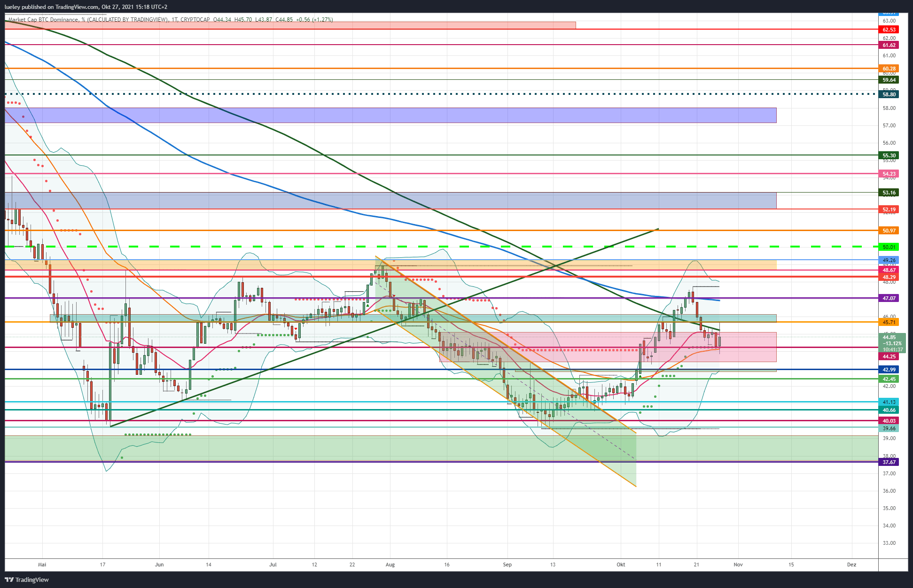
Task: Select the 53.16 price label
Action: click(889, 193)
